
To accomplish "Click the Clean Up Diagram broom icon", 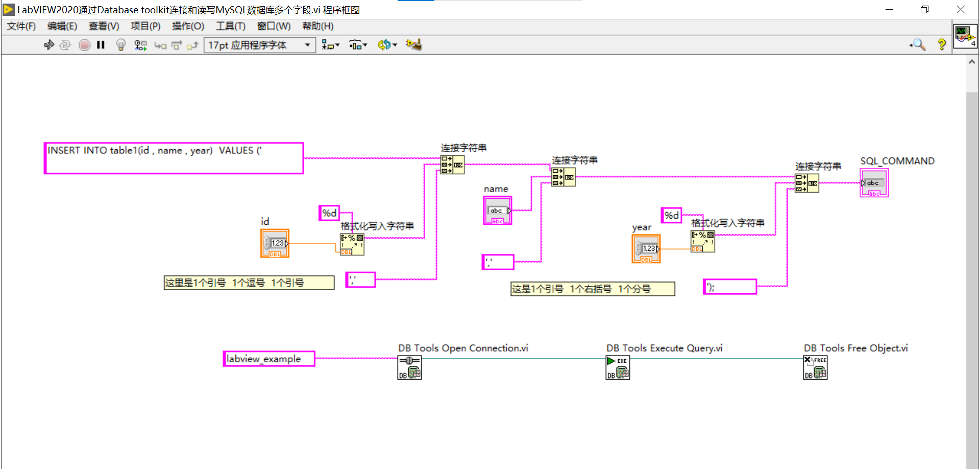I will click(x=413, y=45).
